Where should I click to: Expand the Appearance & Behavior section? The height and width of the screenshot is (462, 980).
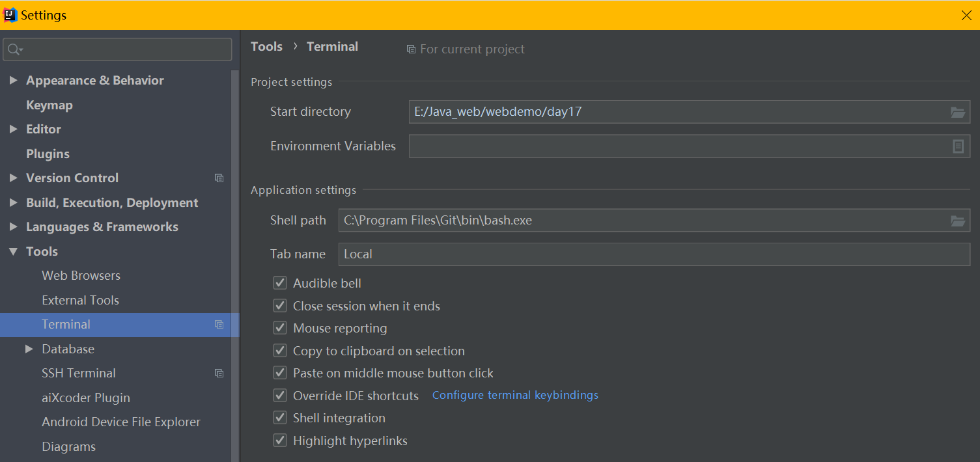coord(13,80)
